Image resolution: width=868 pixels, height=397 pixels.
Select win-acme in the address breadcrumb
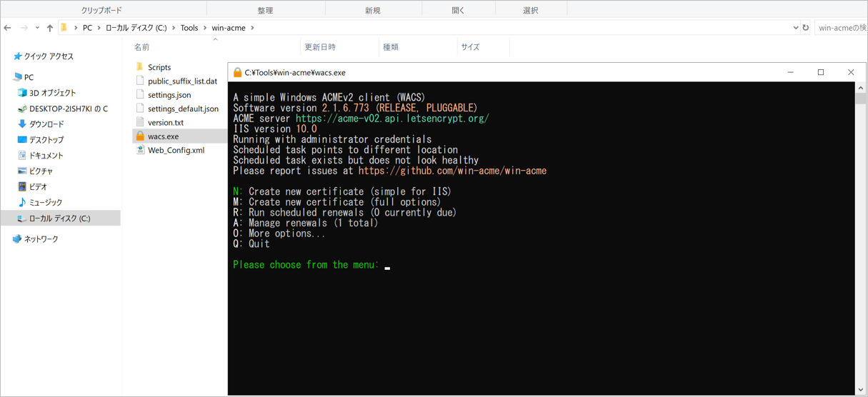(229, 28)
